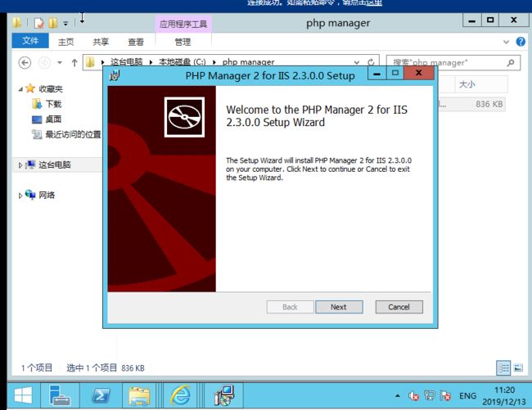Click the sound tray icon
The height and width of the screenshot is (410, 532).
413,396
